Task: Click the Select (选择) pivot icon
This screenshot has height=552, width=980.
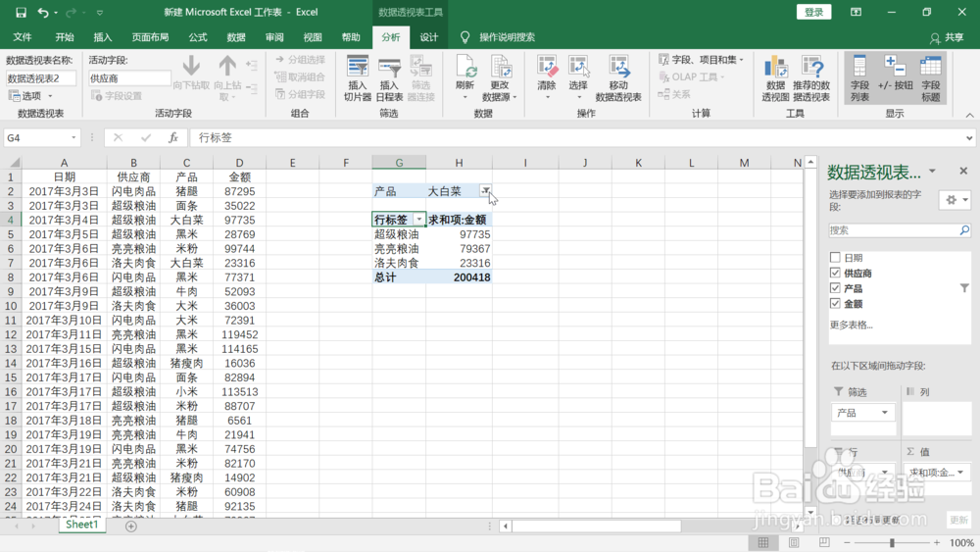Action: coord(578,78)
